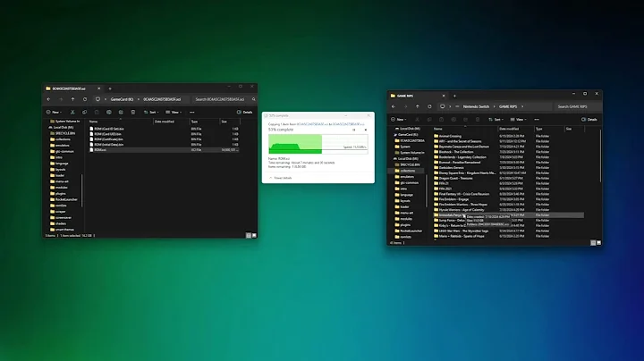Click the This PC icon in GameCard address bar
Image resolution: width=644 pixels, height=361 pixels.
(97, 99)
